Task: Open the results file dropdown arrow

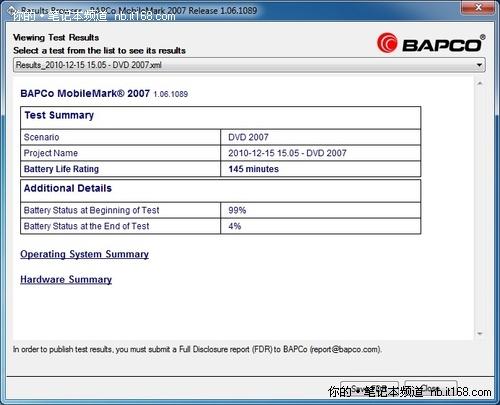Action: (x=479, y=65)
